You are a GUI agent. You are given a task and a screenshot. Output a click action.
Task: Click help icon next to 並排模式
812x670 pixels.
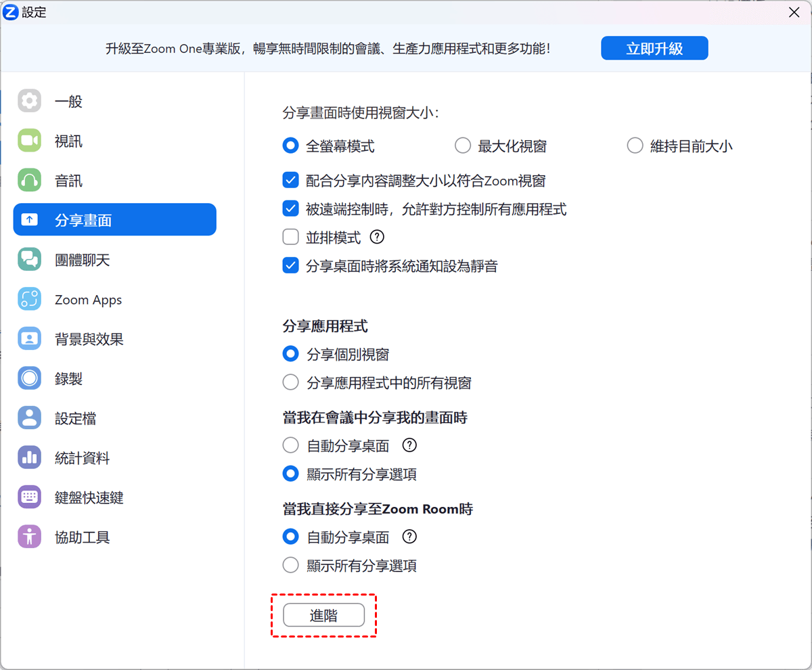pyautogui.click(x=378, y=238)
